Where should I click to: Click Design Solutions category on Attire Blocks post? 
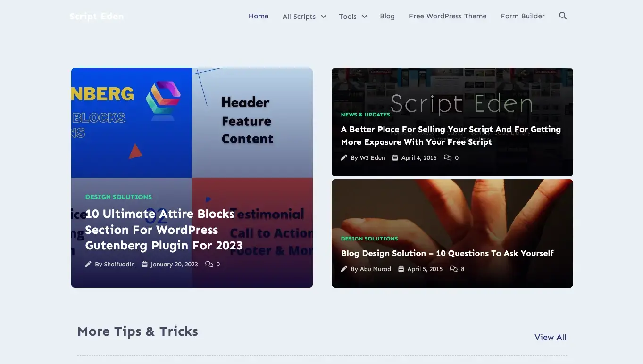point(118,197)
